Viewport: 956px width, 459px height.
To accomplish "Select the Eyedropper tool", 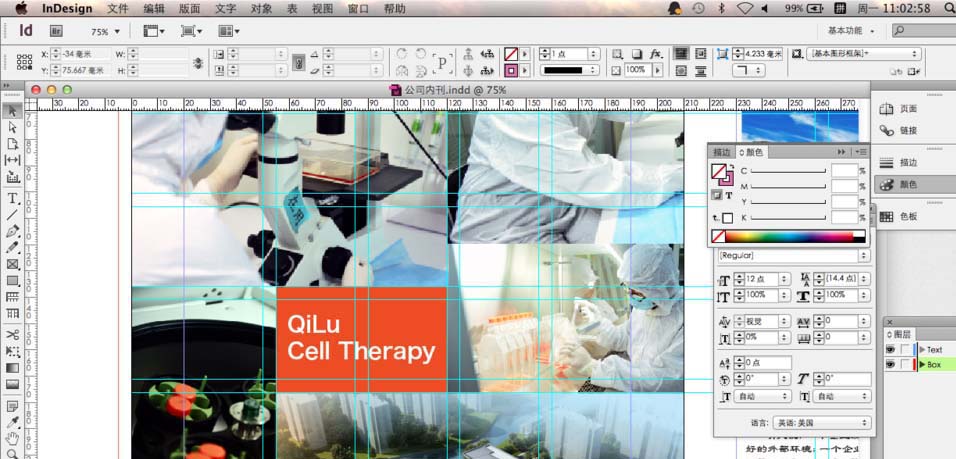I will 12,422.
